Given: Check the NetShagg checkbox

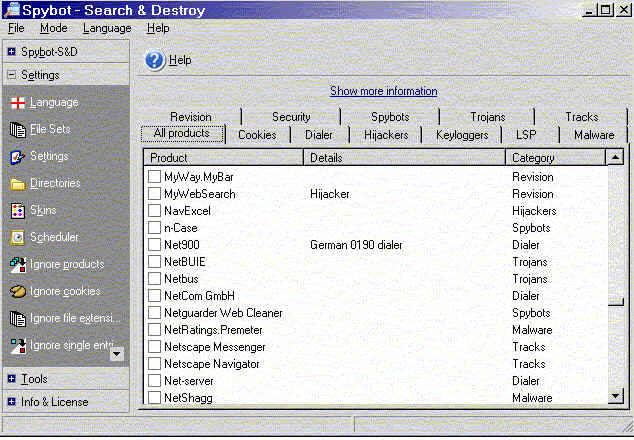Looking at the screenshot, I should [154, 398].
